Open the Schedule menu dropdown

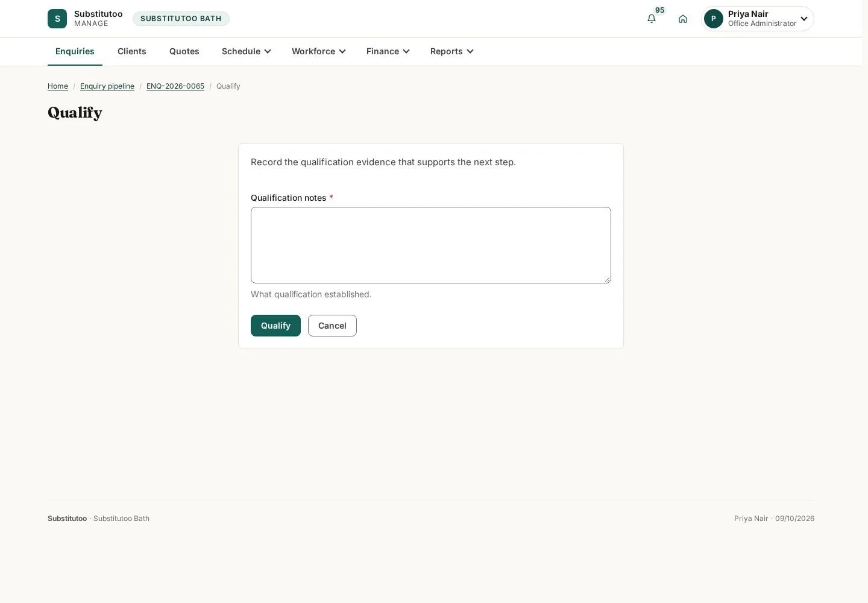click(246, 51)
